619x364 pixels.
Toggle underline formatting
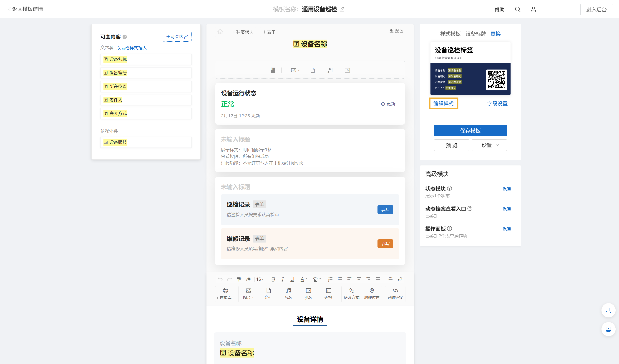coord(292,279)
